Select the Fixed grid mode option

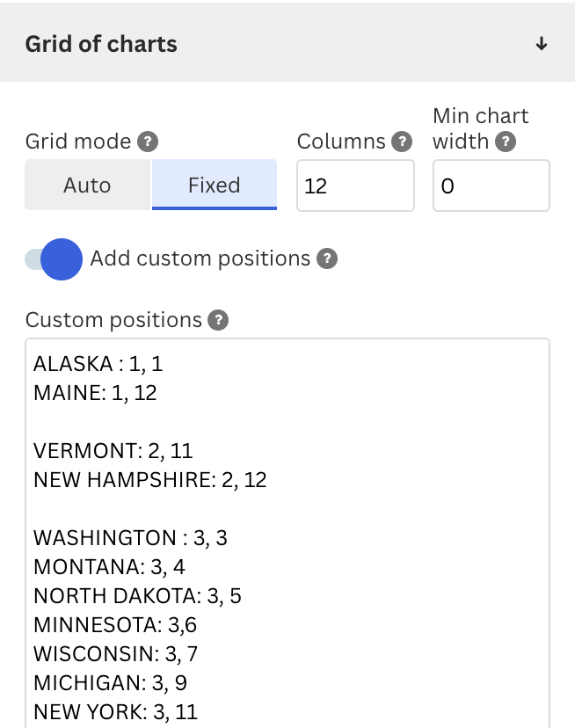click(x=214, y=186)
